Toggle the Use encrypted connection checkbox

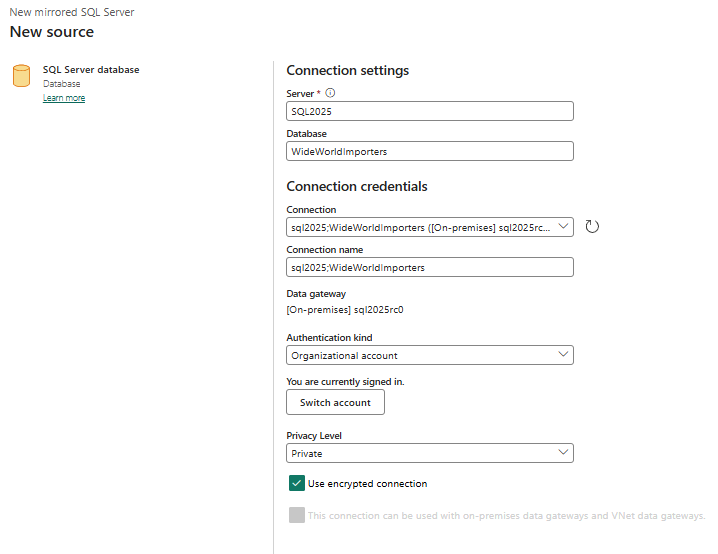(297, 484)
